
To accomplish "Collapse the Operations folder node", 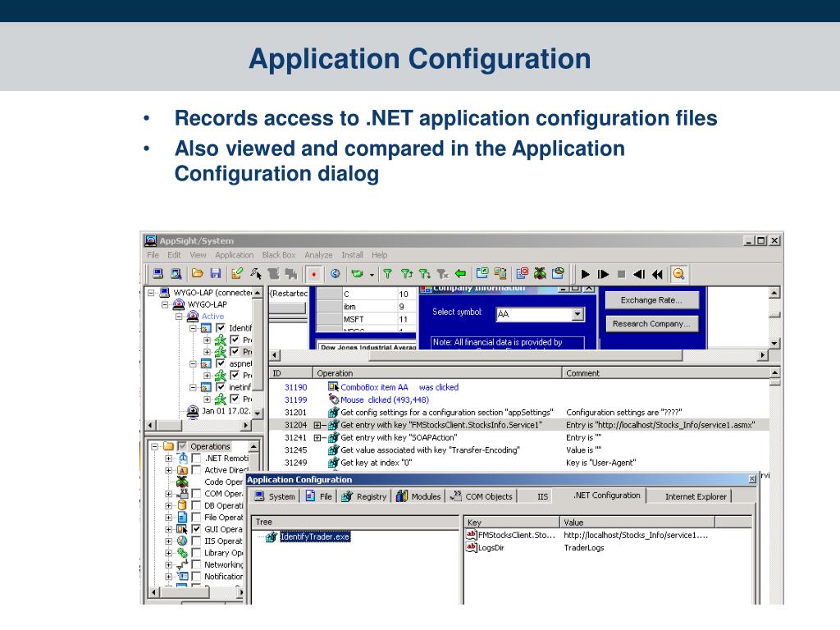I will [x=155, y=446].
